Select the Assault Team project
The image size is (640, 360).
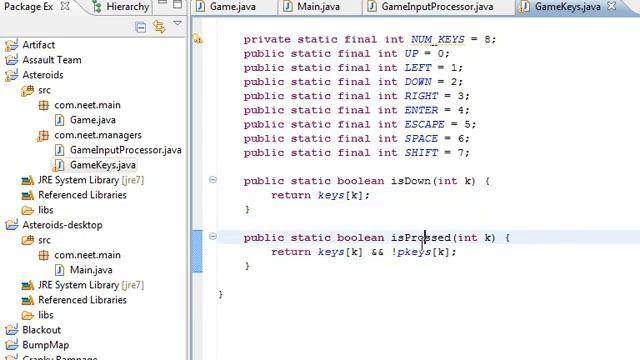(x=51, y=60)
